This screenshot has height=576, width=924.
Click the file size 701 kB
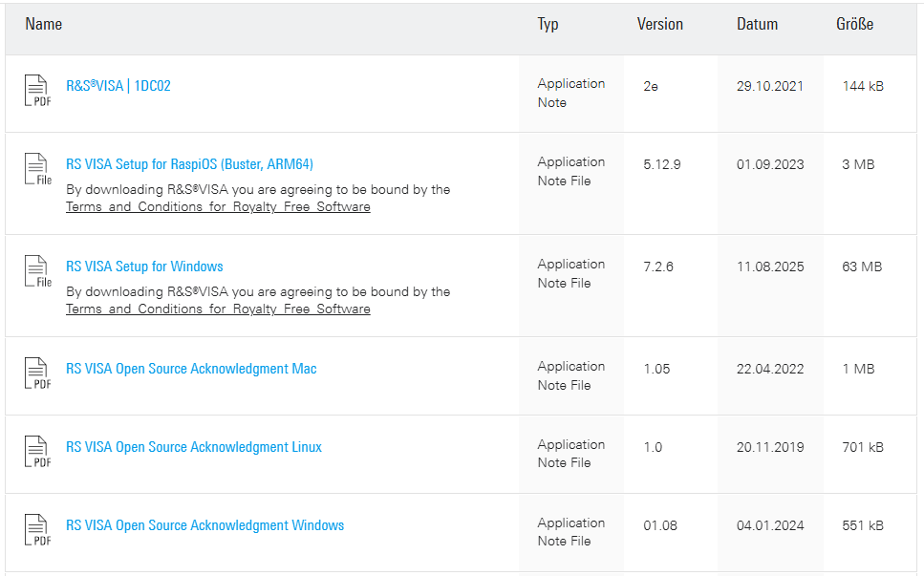pos(863,447)
